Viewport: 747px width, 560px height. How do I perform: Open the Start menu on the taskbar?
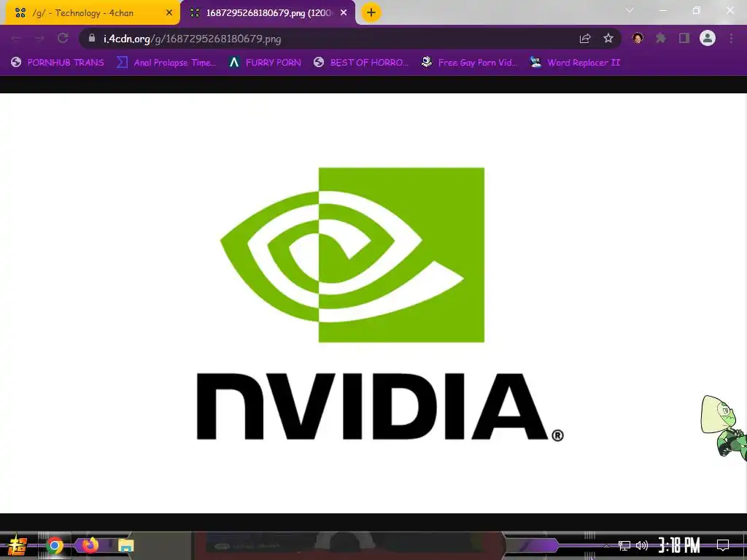18,545
